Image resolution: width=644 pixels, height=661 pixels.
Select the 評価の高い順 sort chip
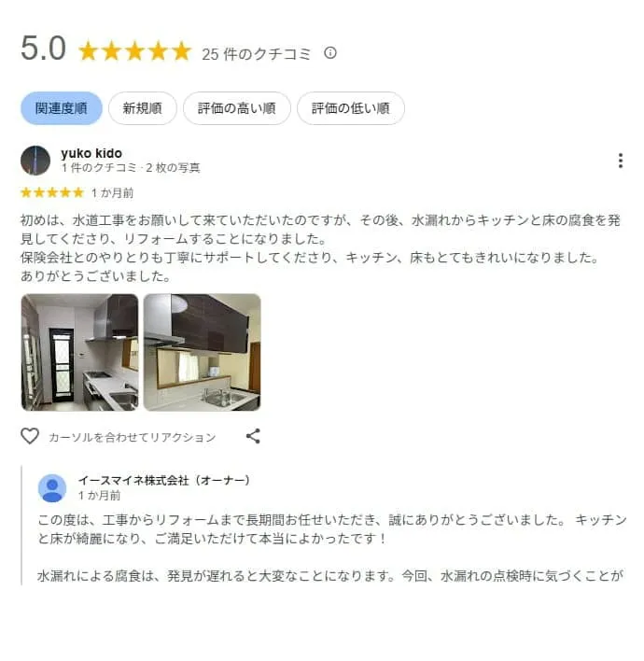pyautogui.click(x=237, y=108)
